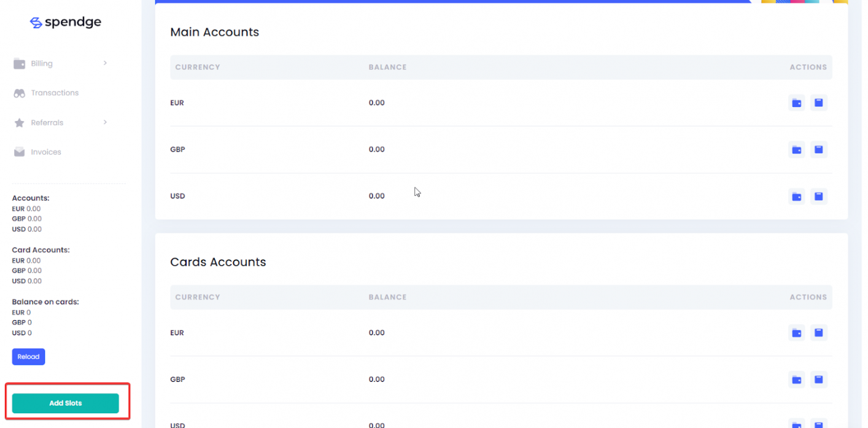Click "GBP 0.00" under sidebar Accounts

point(27,219)
